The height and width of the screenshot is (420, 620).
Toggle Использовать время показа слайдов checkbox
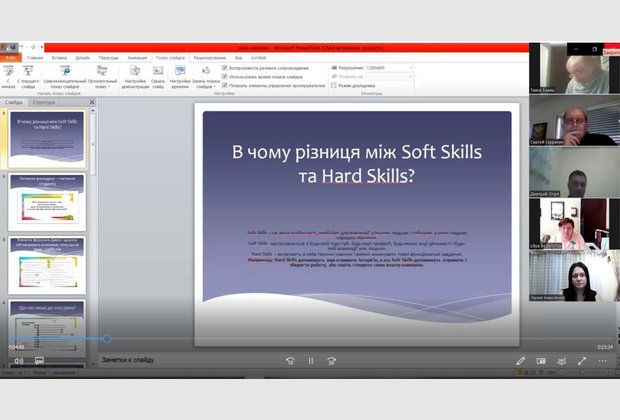(224, 76)
